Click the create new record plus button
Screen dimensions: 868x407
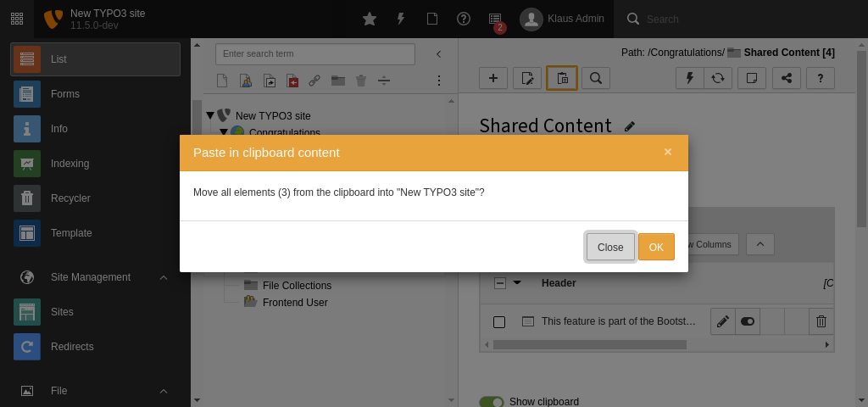[x=493, y=78]
